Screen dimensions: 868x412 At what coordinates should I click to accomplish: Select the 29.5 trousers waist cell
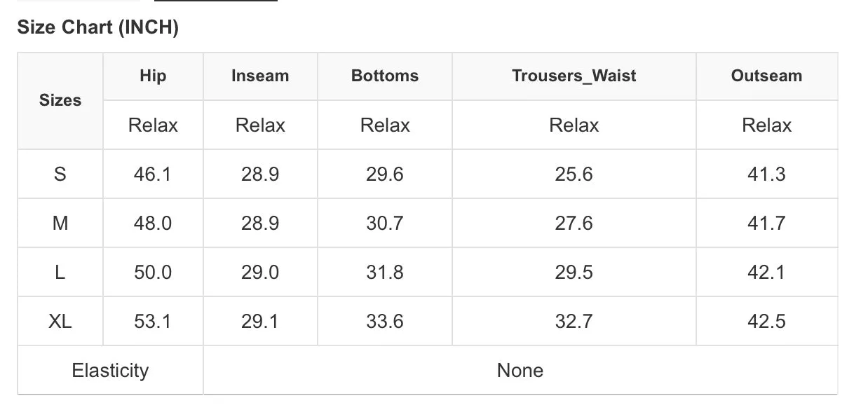coord(574,272)
